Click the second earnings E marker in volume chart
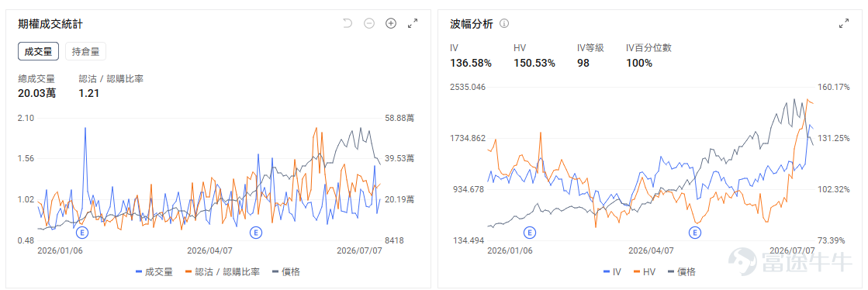 point(255,232)
